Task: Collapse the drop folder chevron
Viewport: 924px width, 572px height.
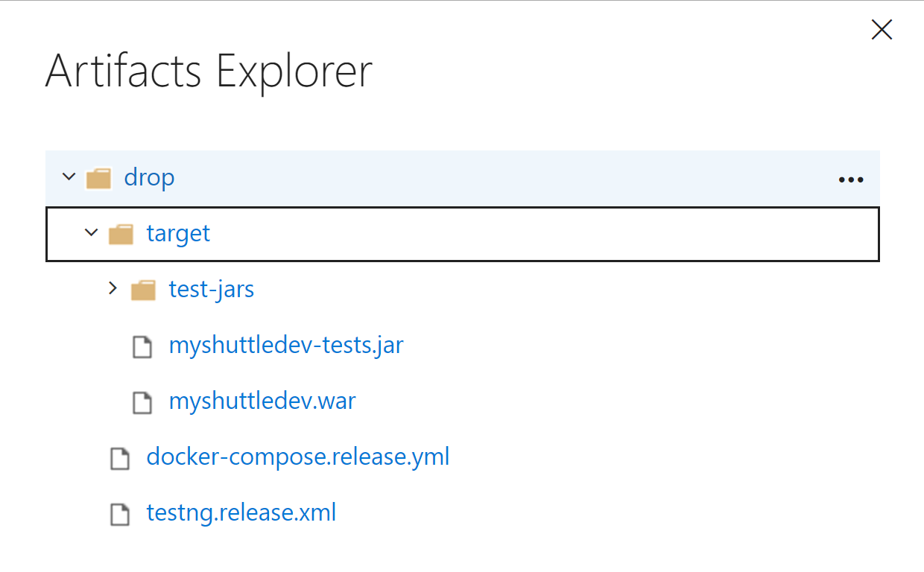Action: point(69,177)
